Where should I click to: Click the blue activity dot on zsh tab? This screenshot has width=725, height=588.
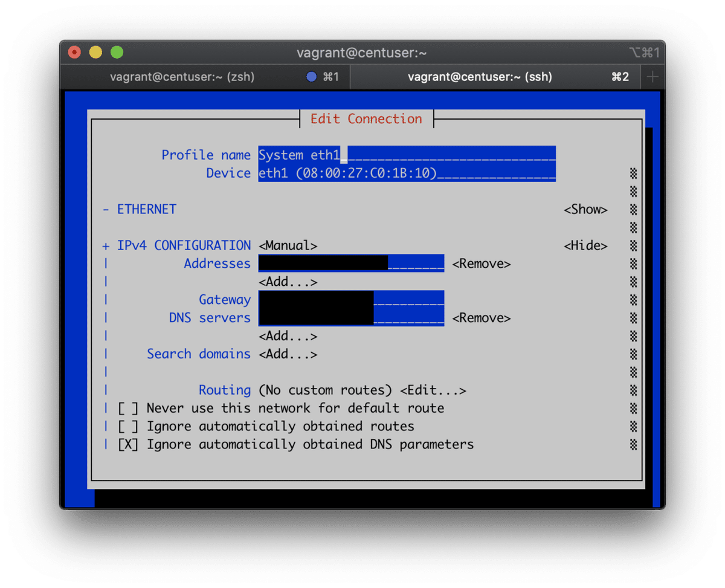[312, 77]
